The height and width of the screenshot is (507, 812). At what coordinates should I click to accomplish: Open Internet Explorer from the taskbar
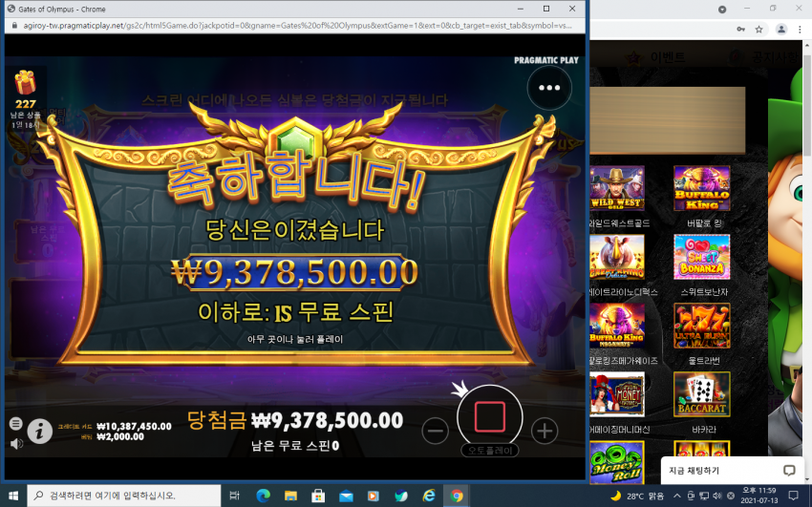click(429, 496)
